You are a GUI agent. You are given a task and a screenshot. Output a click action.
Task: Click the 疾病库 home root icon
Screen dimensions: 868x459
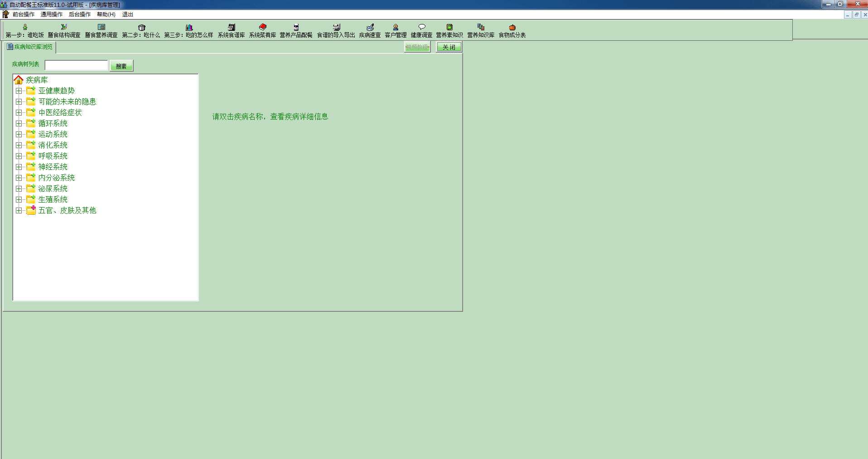pos(19,80)
